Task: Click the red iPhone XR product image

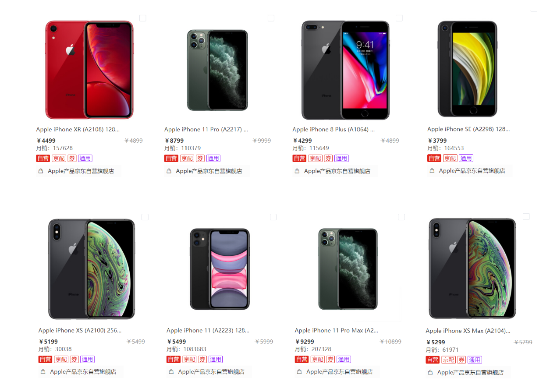Action: click(89, 70)
